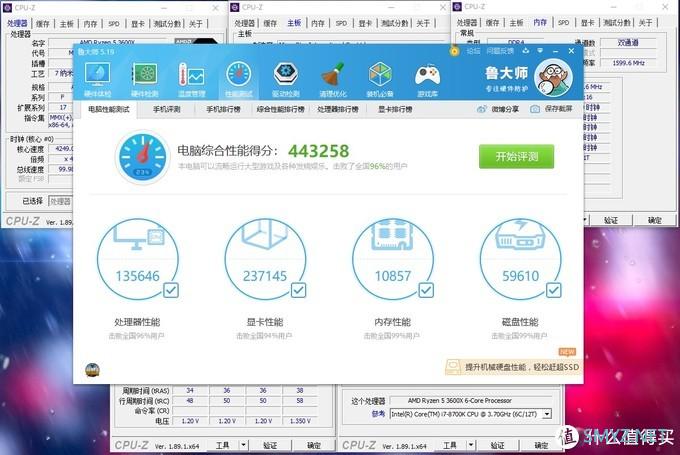Expand the 工具 arrow in the CPU-Z benchmark window
680x455 pixels.
click(471, 445)
